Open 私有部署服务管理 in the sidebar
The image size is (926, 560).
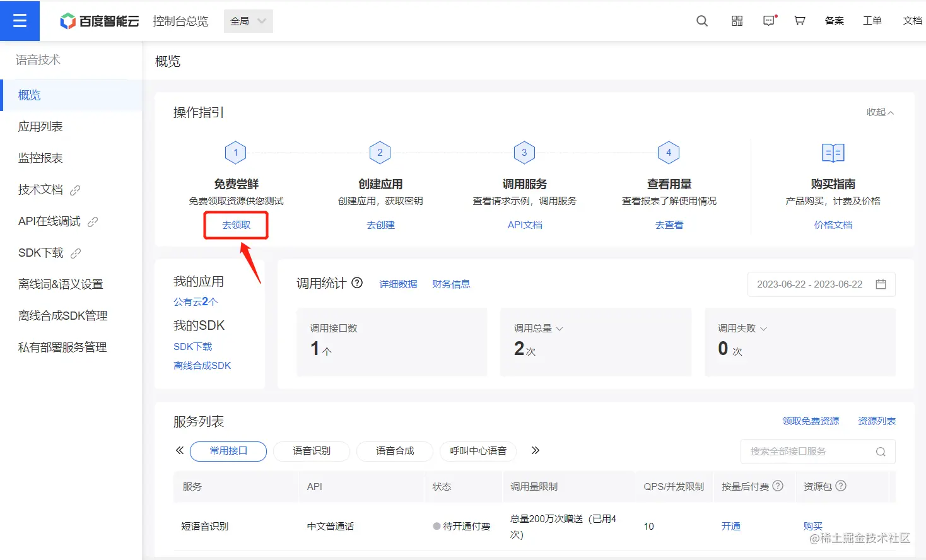tap(71, 347)
